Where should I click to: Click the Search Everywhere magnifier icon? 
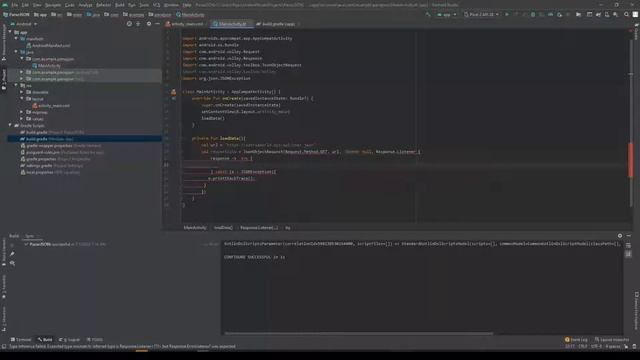627,15
